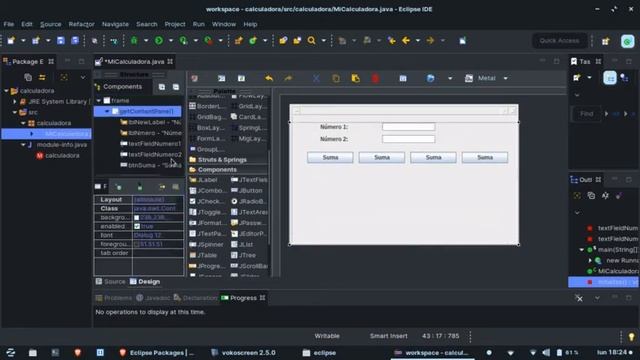This screenshot has width=640, height=360.
Task: Collapse the calculadora project node
Action: pyautogui.click(x=6, y=91)
